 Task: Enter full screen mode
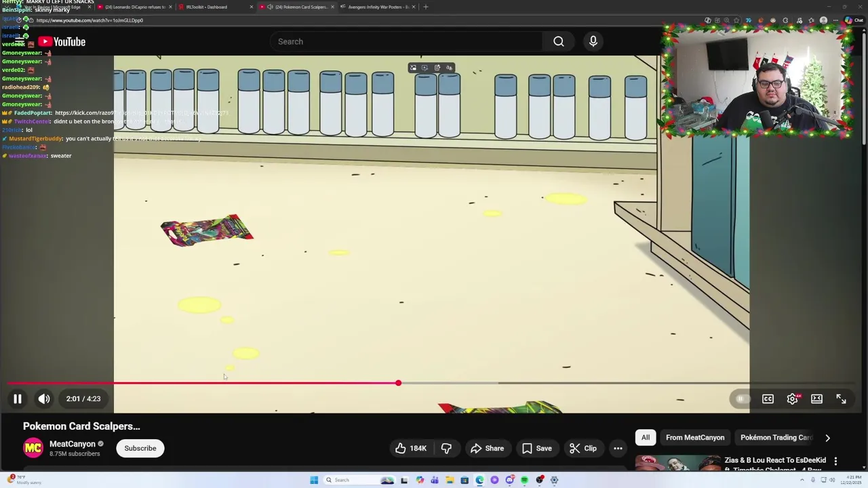click(x=841, y=399)
